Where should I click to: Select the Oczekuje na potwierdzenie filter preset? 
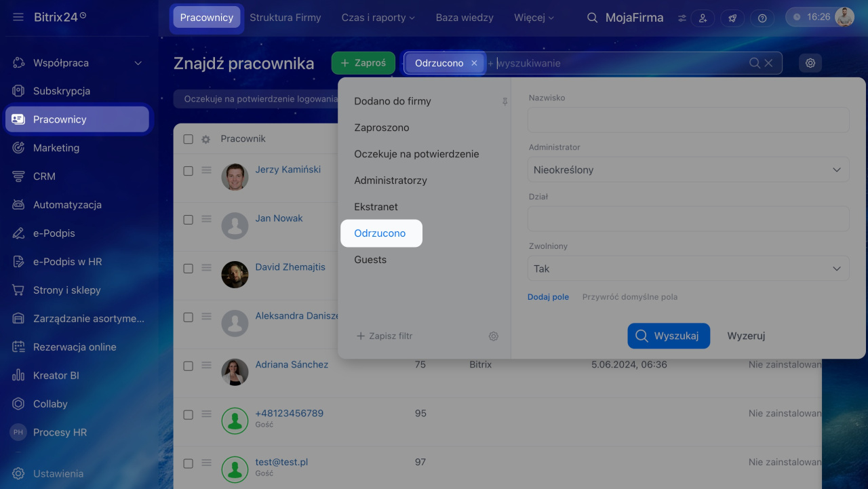pos(416,154)
